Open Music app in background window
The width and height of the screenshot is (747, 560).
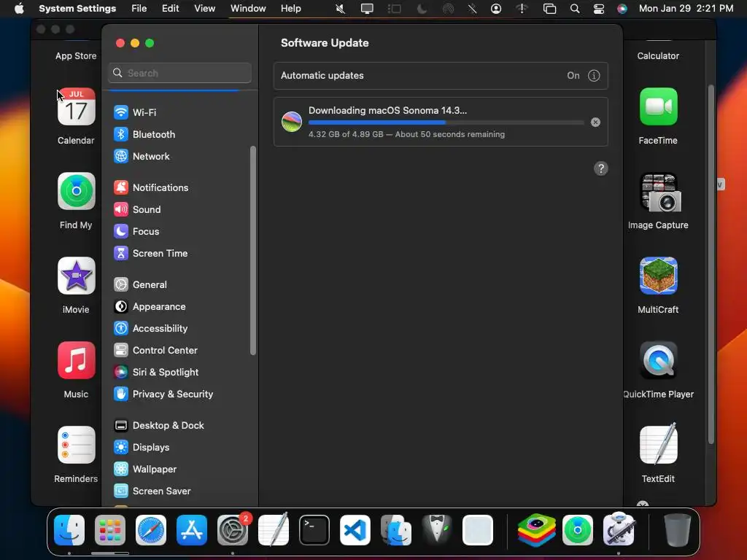click(76, 360)
